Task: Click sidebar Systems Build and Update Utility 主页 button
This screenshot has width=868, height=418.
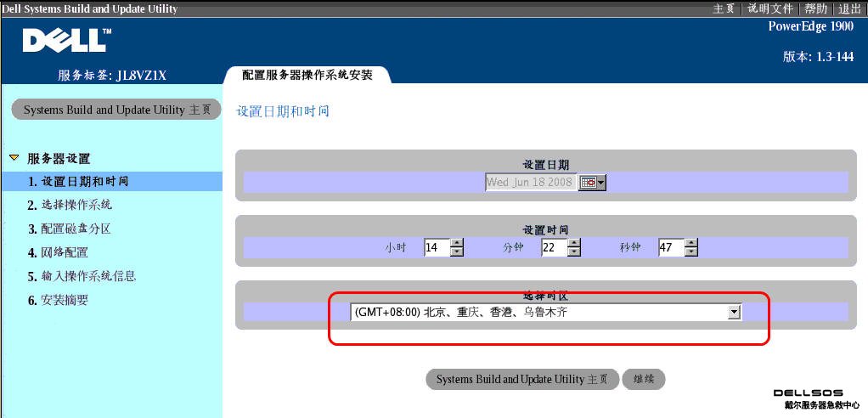Action: pyautogui.click(x=116, y=110)
